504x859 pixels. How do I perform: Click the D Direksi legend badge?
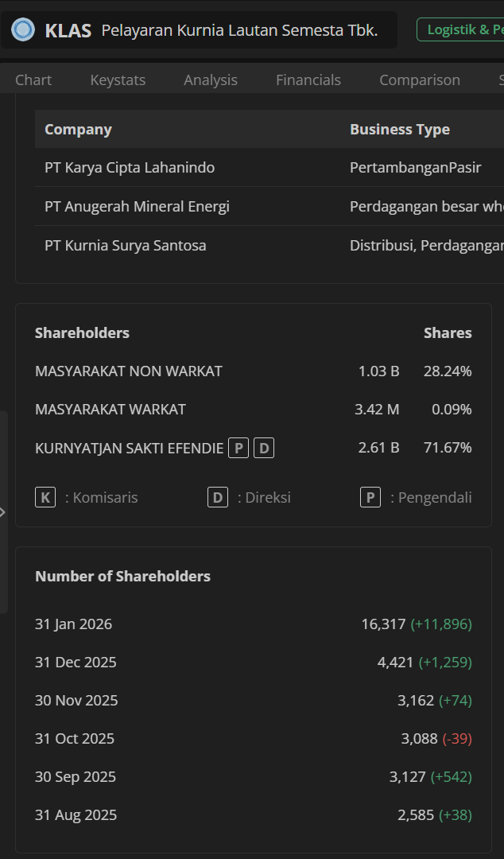point(218,496)
